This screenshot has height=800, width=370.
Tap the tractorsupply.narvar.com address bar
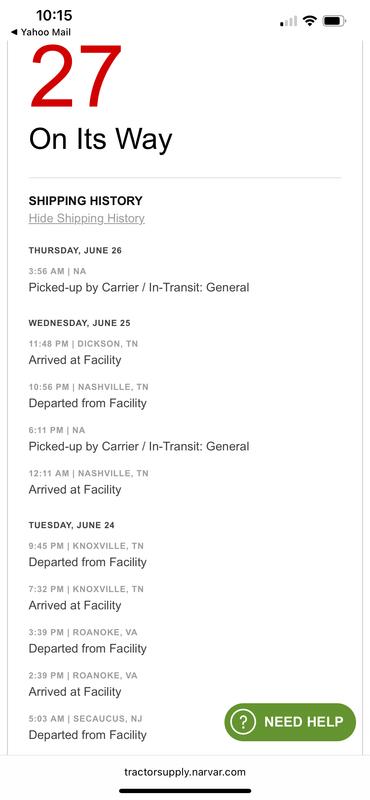pos(185,771)
